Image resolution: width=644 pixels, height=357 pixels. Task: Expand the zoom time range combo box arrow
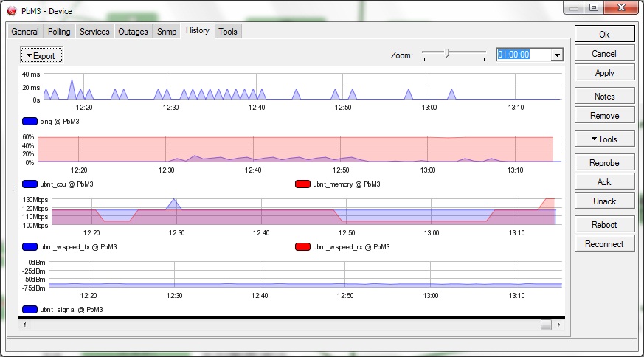pos(557,55)
